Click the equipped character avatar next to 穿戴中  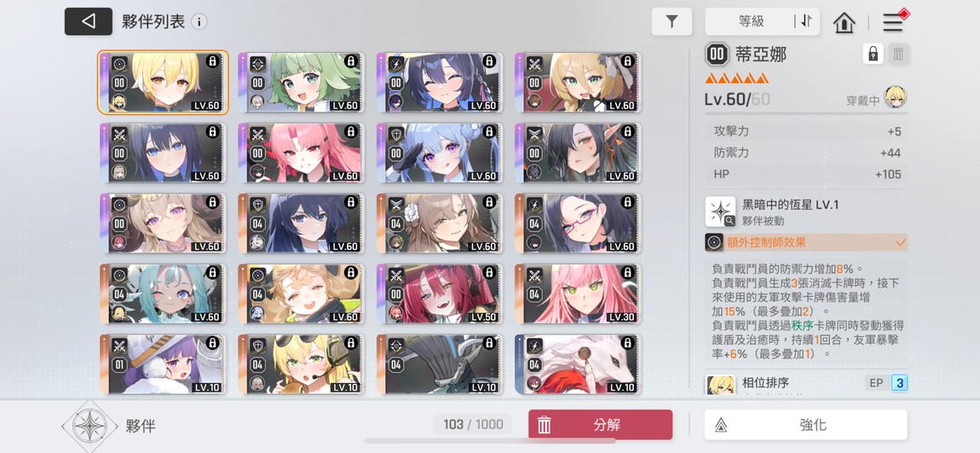896,97
